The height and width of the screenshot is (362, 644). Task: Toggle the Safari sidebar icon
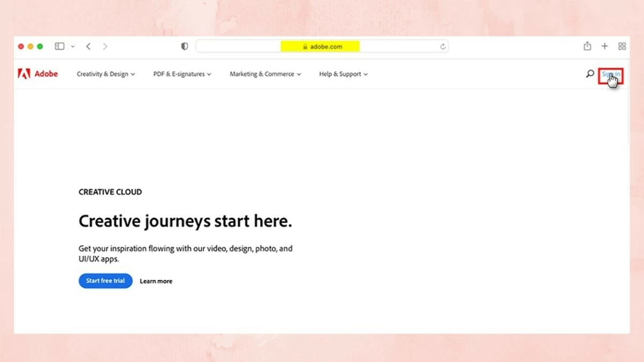click(x=60, y=47)
